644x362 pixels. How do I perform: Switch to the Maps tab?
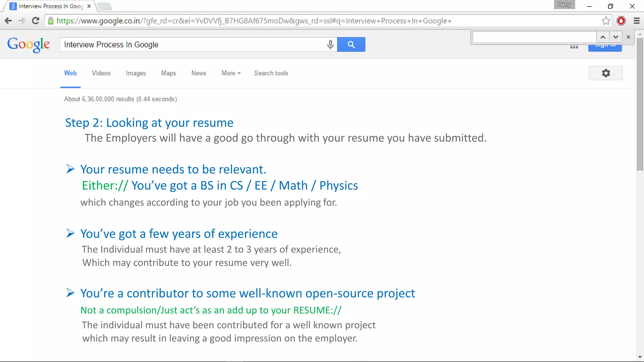(x=169, y=73)
